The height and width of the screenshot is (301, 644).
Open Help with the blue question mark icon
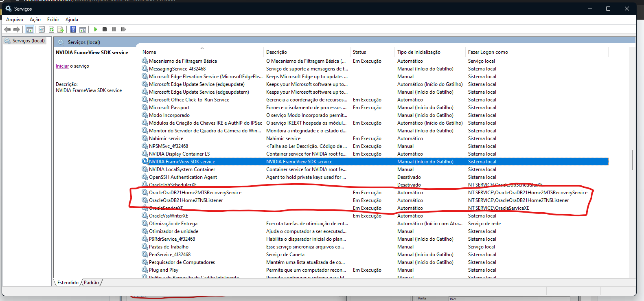coord(73,29)
